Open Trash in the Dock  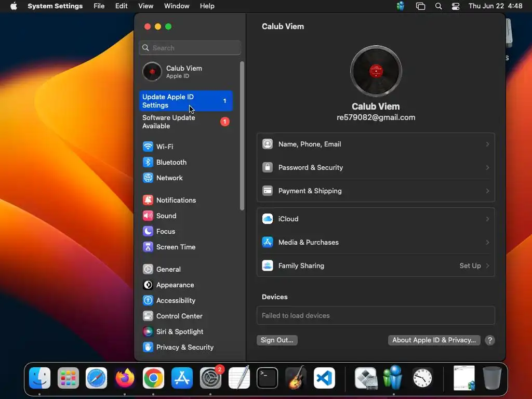(493, 378)
